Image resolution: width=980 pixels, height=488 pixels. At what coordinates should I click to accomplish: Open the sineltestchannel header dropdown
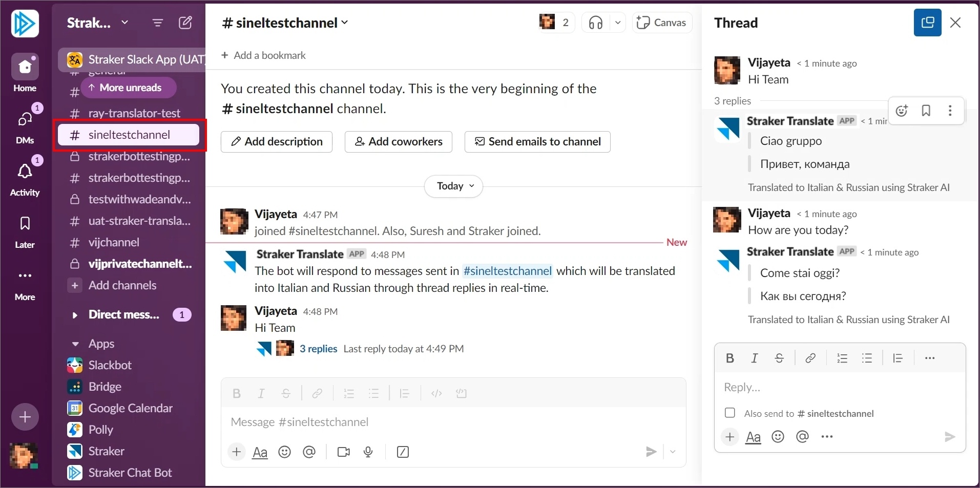coord(285,23)
